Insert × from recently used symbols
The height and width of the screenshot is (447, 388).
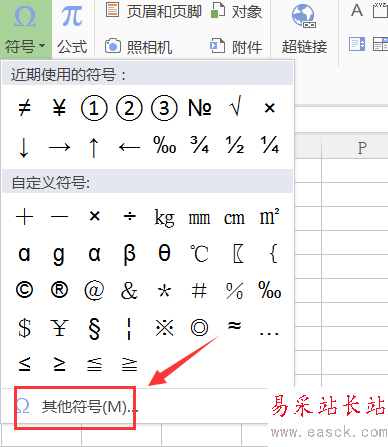269,108
